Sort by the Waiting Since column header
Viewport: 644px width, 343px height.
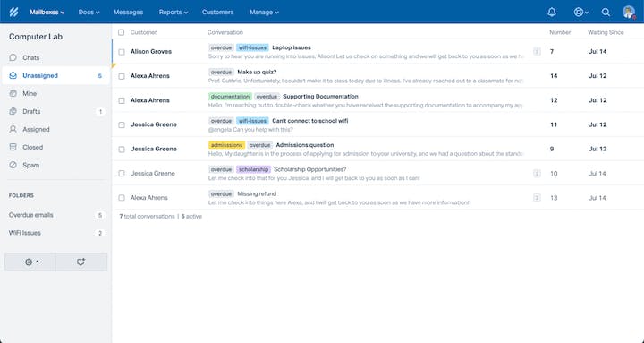[x=606, y=32]
